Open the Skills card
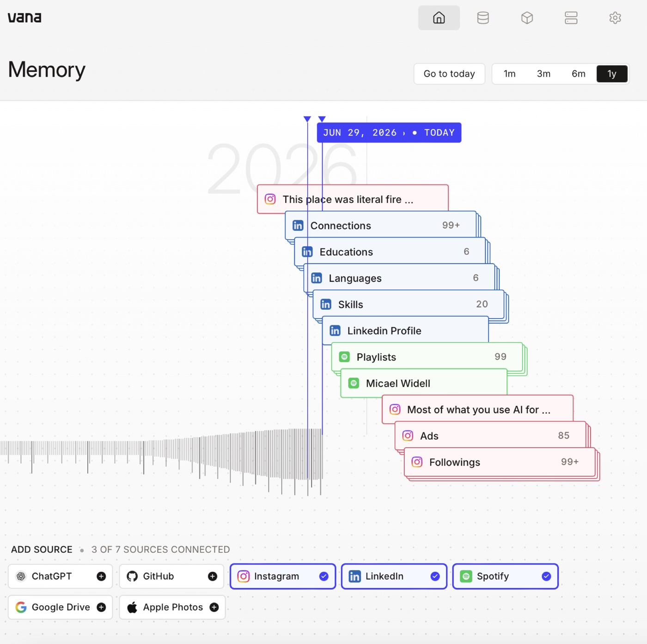647x644 pixels. pos(409,304)
